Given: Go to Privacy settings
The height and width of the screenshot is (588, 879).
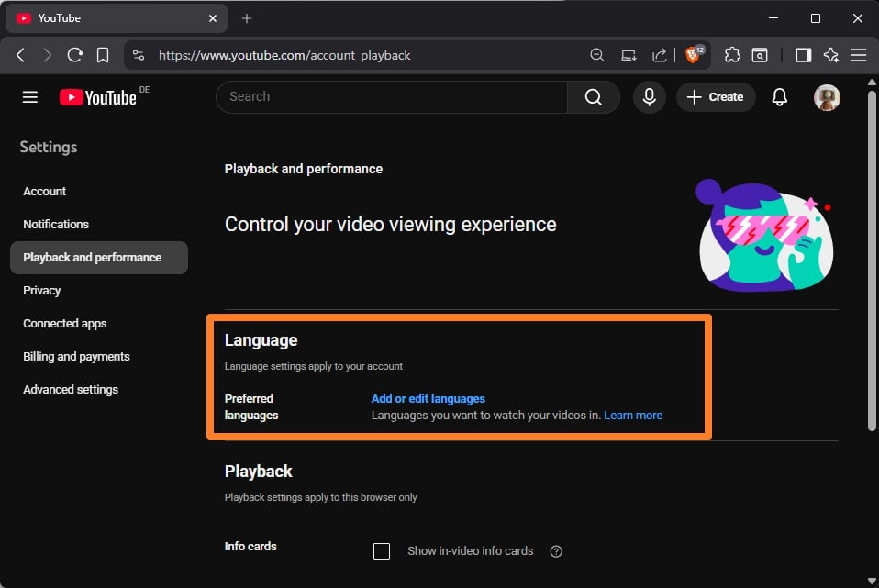Looking at the screenshot, I should pyautogui.click(x=42, y=291).
